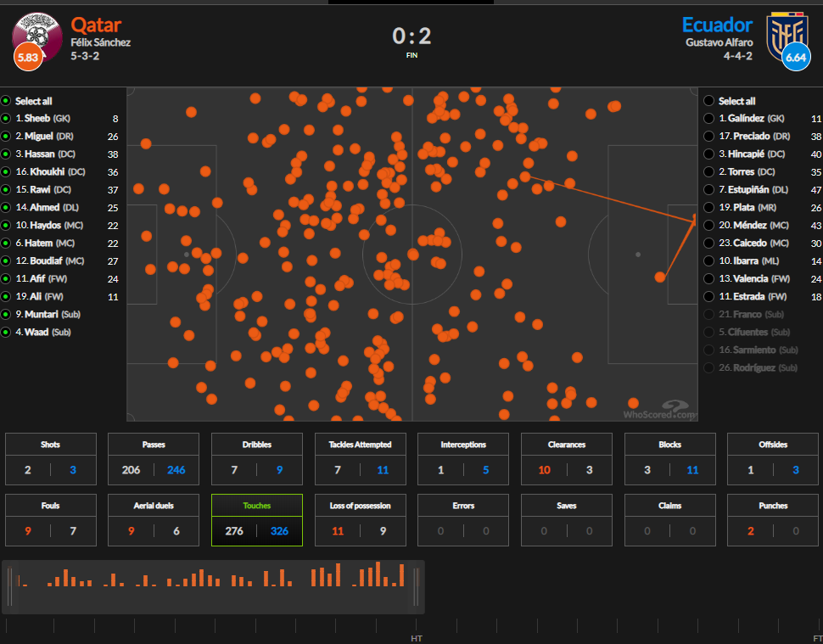Click the Qatar team crest logo
Screen dimensions: 823x644
click(x=37, y=34)
